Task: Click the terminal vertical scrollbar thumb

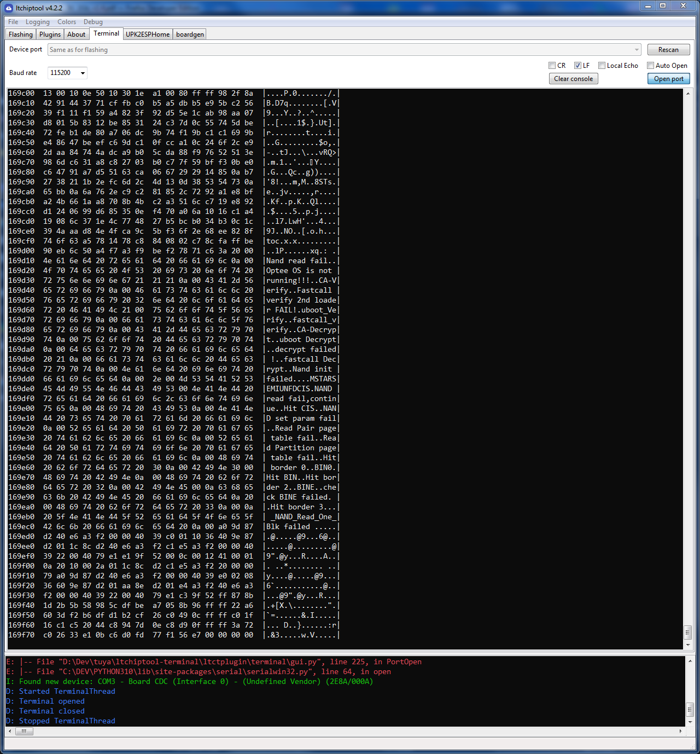Action: 687,632
